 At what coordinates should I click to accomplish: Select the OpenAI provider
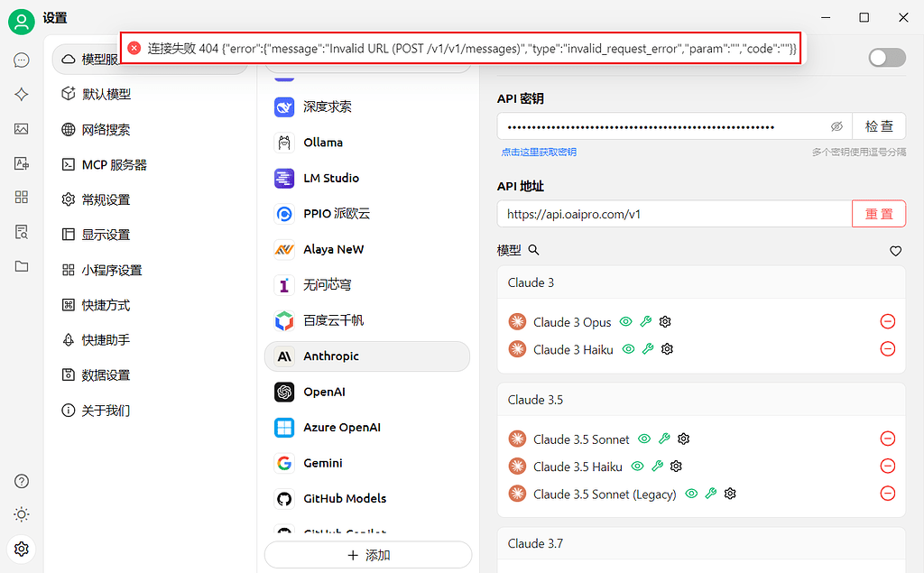[367, 392]
